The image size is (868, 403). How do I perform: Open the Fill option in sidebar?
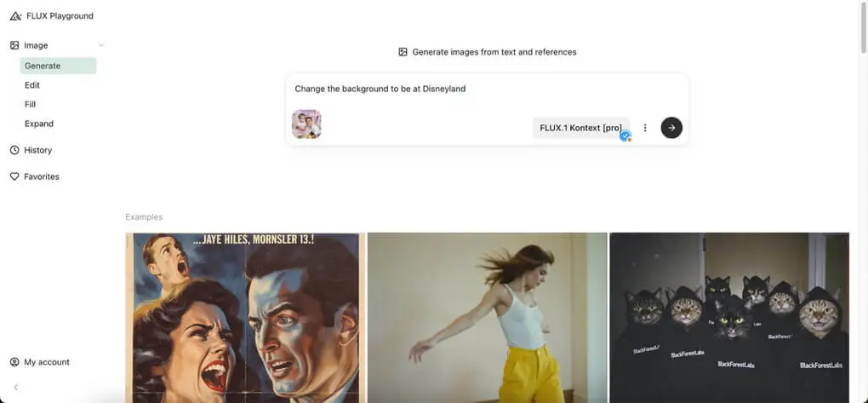[x=31, y=104]
